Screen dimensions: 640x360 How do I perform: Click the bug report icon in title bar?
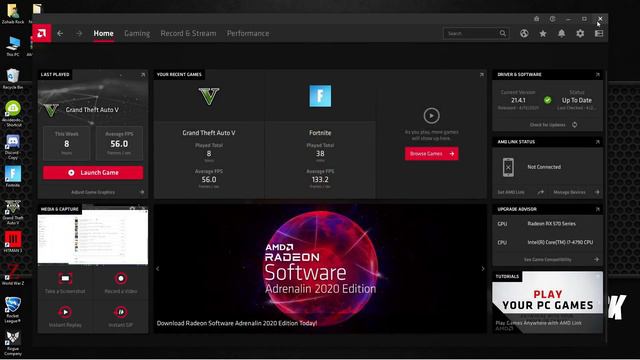536,19
